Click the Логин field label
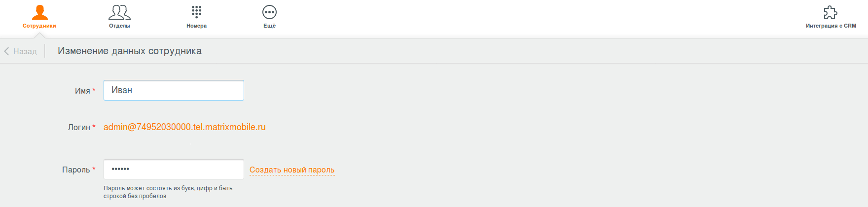 79,128
